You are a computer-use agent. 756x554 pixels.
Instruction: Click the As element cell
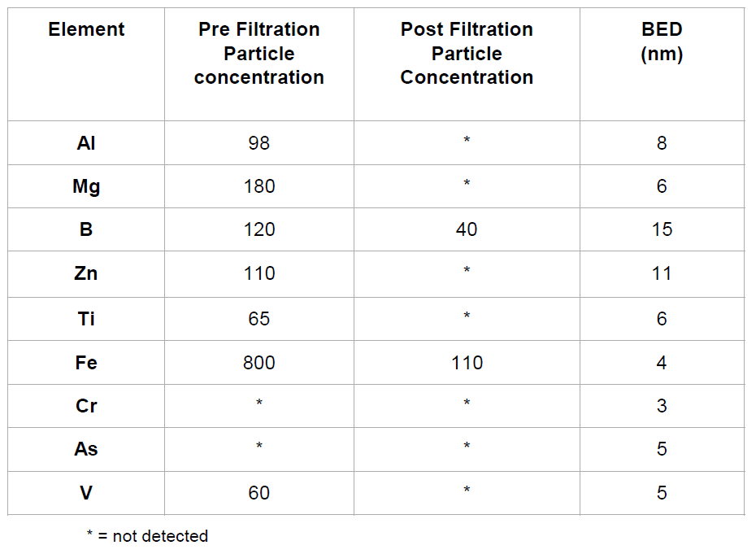[86, 449]
